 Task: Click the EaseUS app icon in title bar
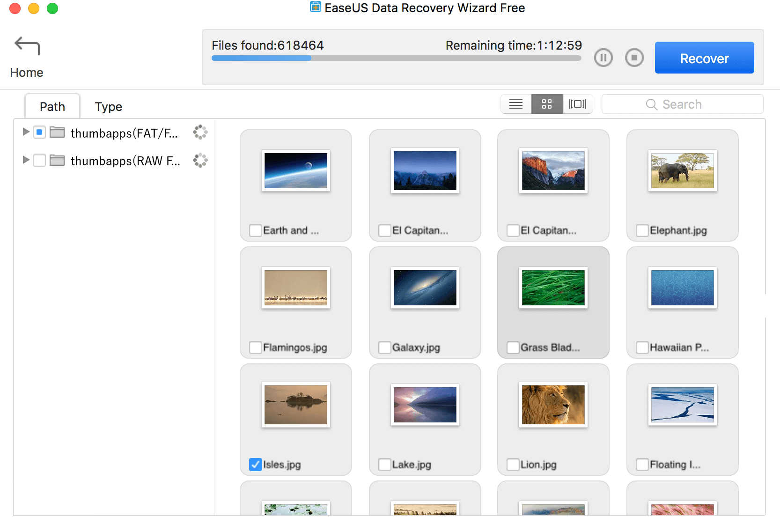[316, 7]
